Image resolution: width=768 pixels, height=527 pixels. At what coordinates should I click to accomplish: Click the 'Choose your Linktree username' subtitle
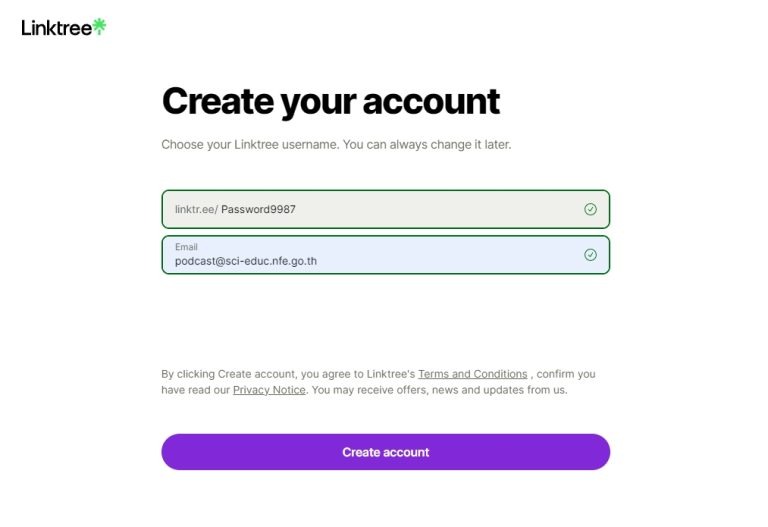pyautogui.click(x=250, y=145)
